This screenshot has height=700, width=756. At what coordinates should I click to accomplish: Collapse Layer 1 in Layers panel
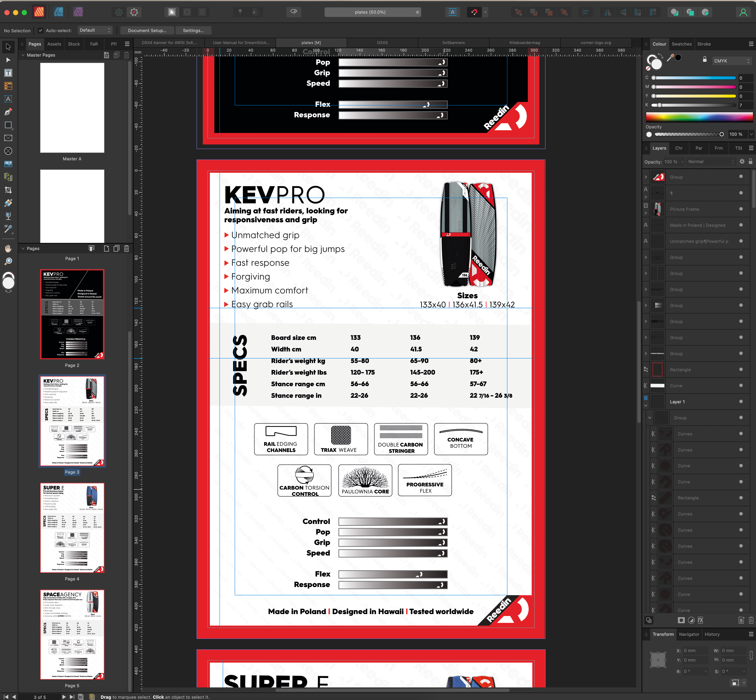tap(646, 406)
